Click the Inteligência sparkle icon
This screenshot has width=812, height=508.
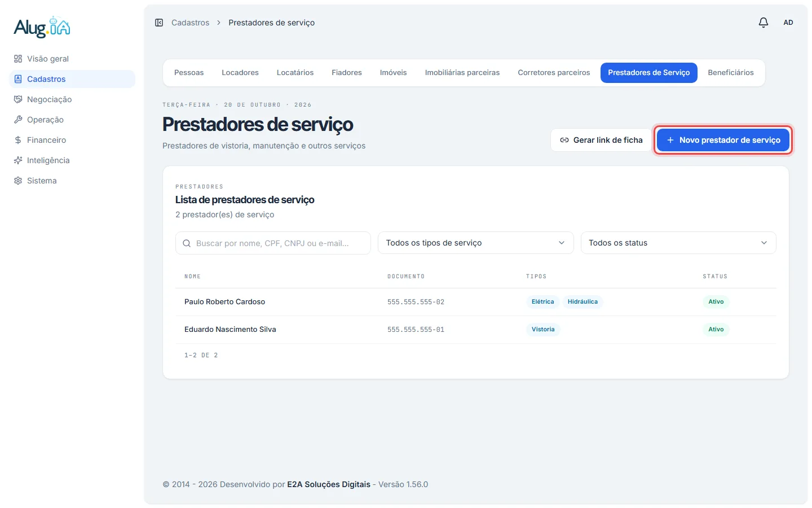click(x=18, y=160)
